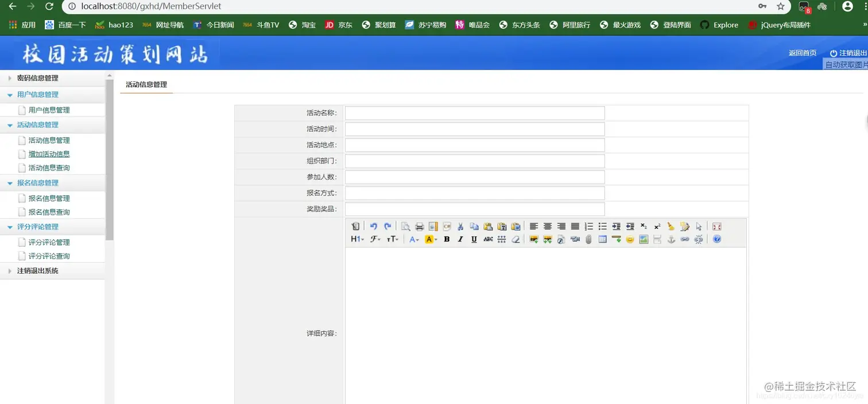Open the highlight background color picker

(x=431, y=239)
